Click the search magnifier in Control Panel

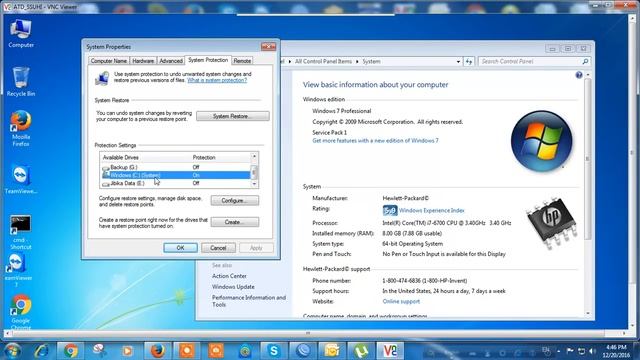tap(585, 62)
